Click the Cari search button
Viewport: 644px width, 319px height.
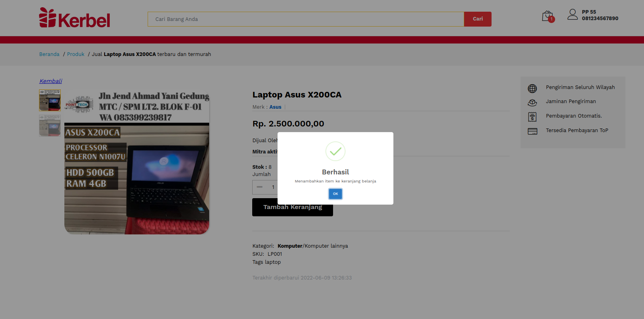(477, 19)
